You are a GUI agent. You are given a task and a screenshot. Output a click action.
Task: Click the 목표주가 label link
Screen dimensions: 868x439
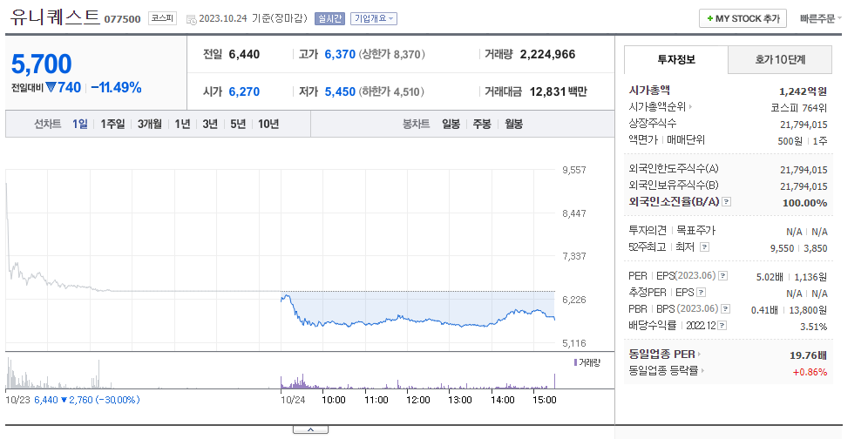(695, 230)
